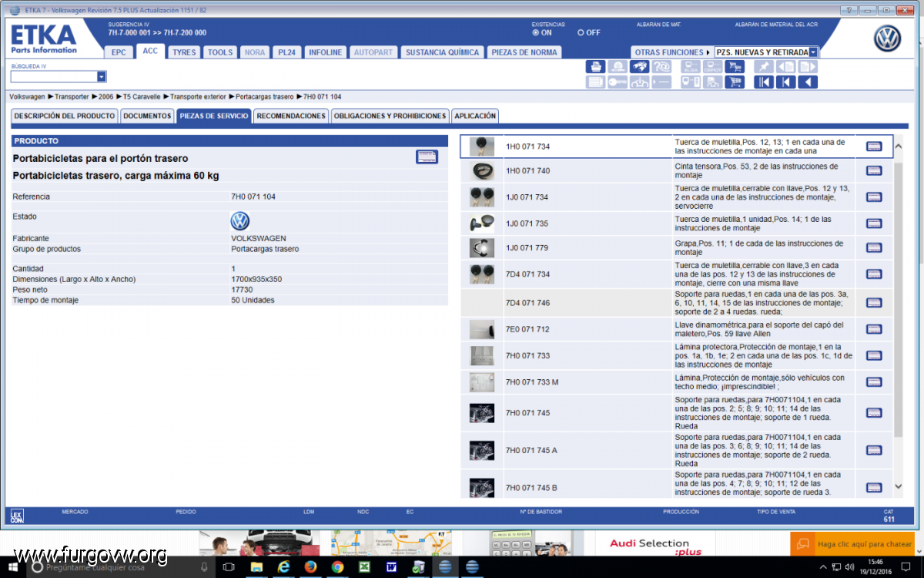The height and width of the screenshot is (578, 924).
Task: Click Portacargas trasero breadcrumb link
Action: [x=265, y=97]
